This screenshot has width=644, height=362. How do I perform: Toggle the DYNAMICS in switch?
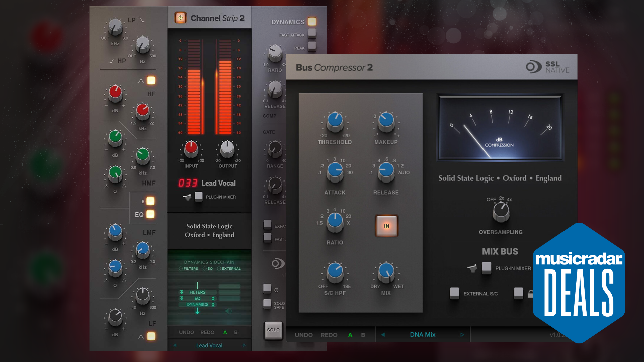tap(312, 22)
